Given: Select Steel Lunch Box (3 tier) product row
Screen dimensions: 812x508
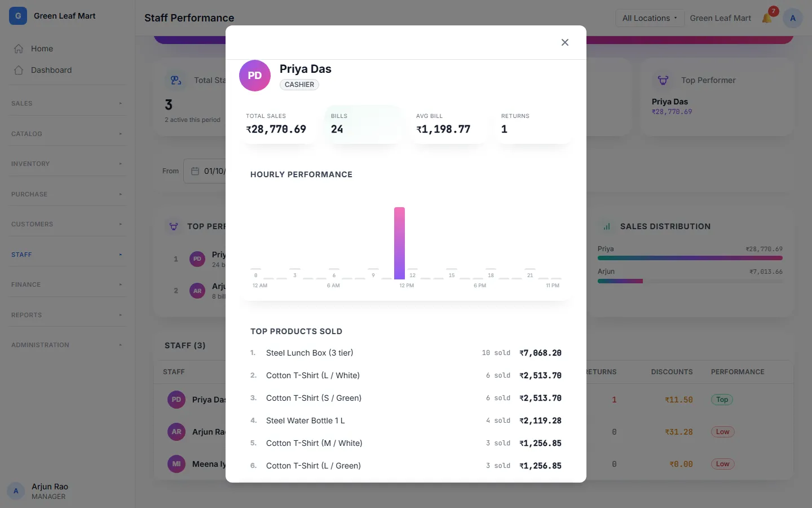Looking at the screenshot, I should coord(406,353).
